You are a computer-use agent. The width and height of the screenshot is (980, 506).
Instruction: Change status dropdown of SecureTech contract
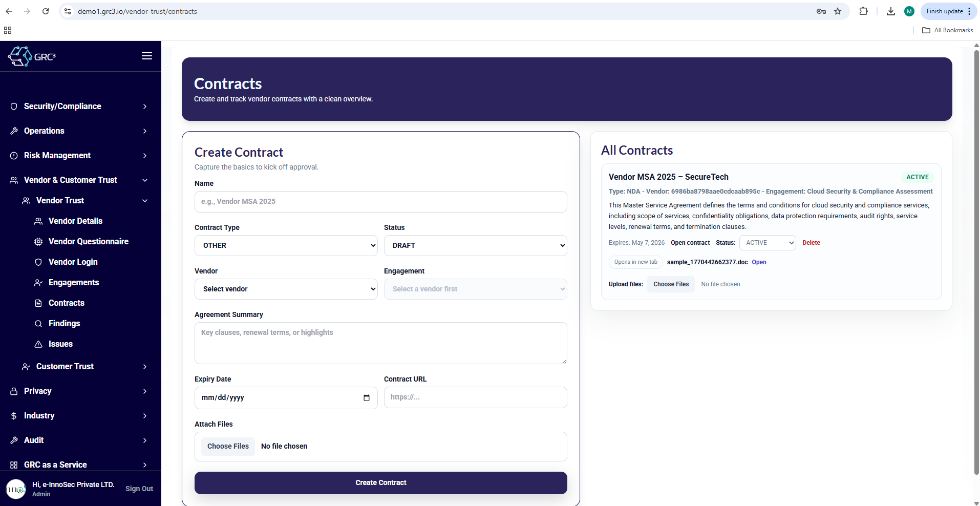coord(767,243)
